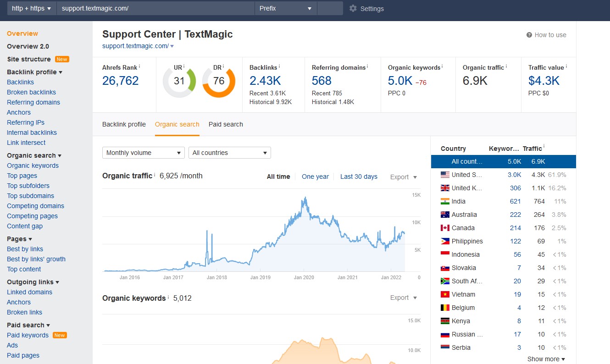
Task: Open the Broken backlinks report
Action: (x=31, y=92)
